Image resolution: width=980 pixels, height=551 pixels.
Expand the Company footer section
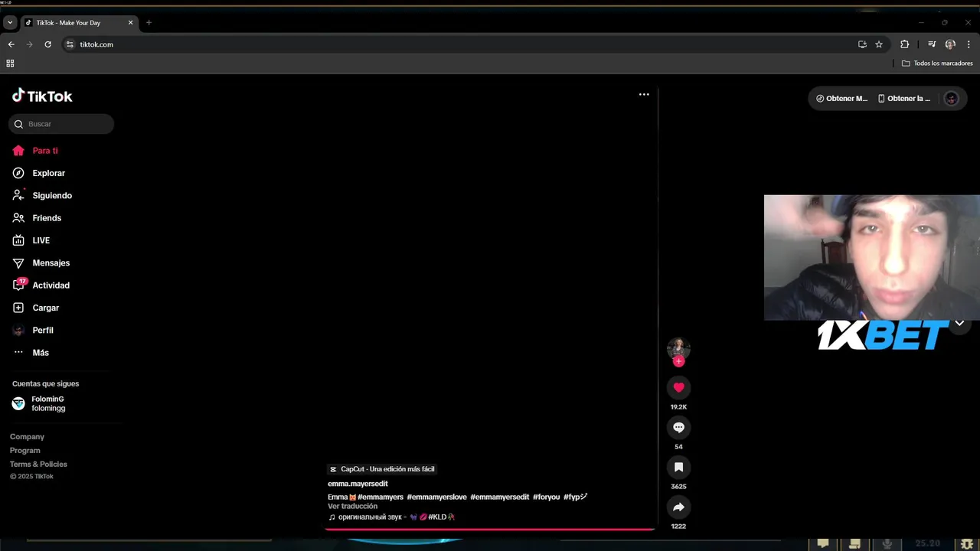click(27, 437)
